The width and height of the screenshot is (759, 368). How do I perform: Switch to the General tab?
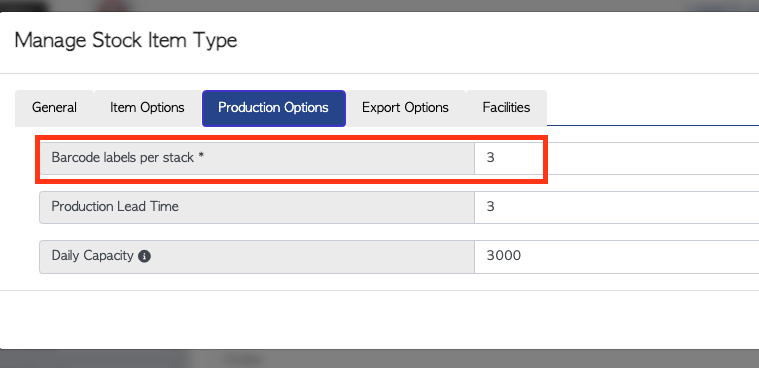54,107
